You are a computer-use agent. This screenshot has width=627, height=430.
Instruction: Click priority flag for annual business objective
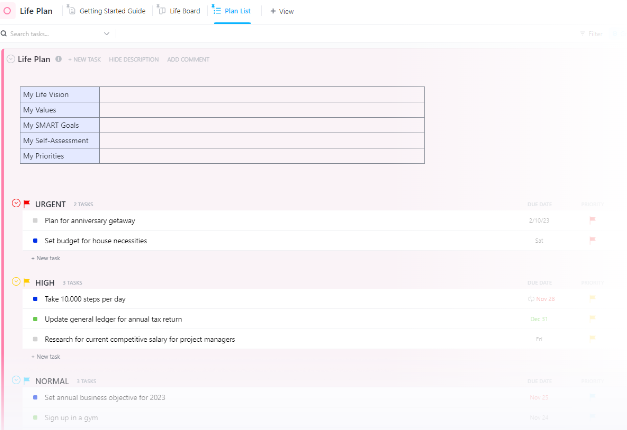[x=592, y=396]
